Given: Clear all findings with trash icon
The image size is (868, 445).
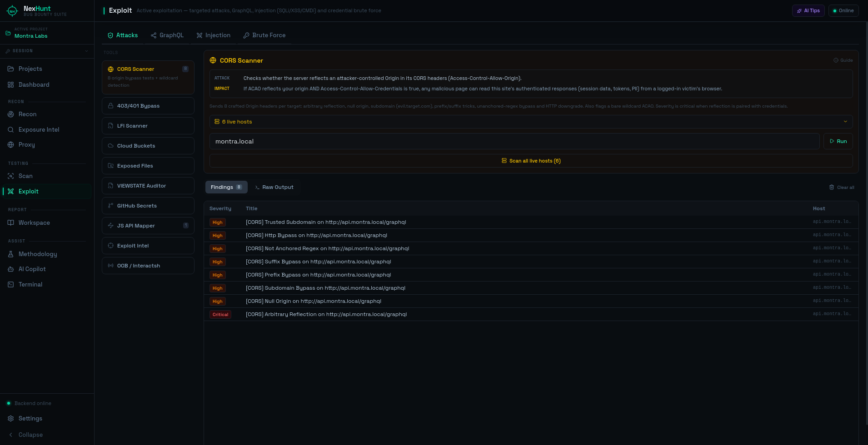Looking at the screenshot, I should pyautogui.click(x=842, y=187).
